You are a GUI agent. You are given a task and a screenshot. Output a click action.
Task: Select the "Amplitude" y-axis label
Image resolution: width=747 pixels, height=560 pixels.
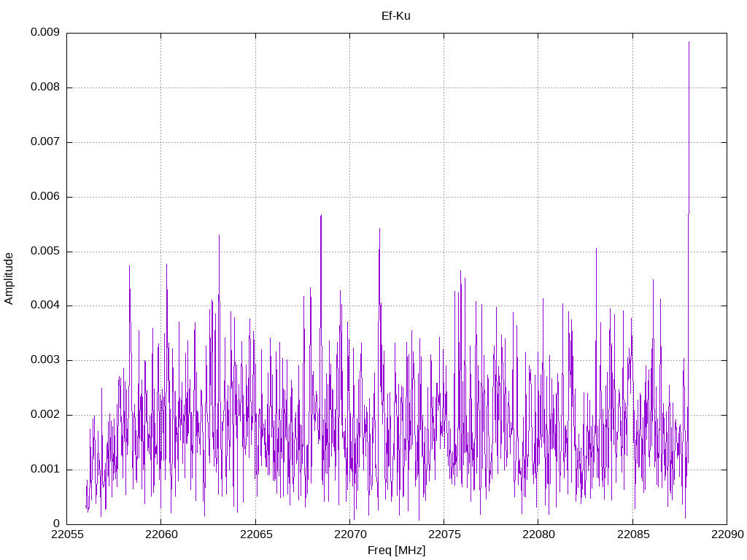tap(9, 278)
